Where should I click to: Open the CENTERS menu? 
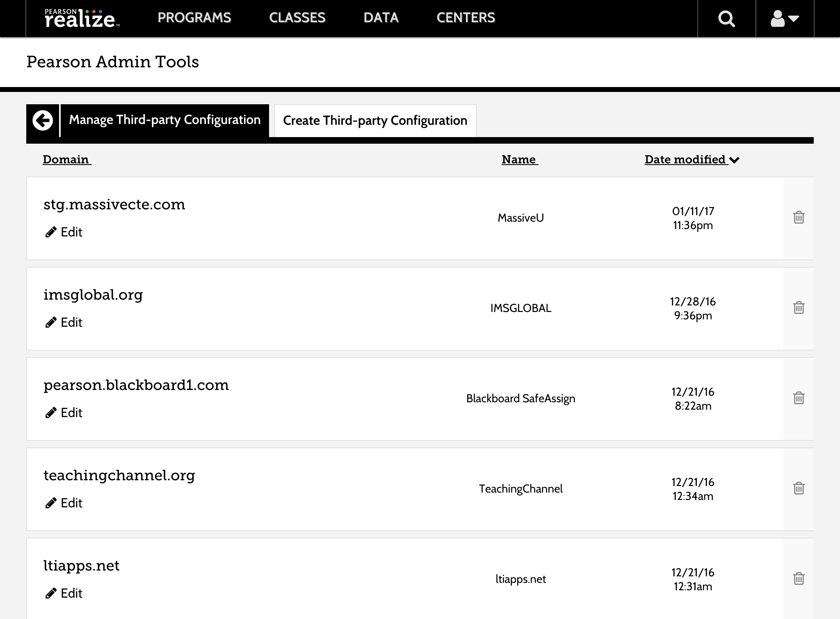(466, 18)
